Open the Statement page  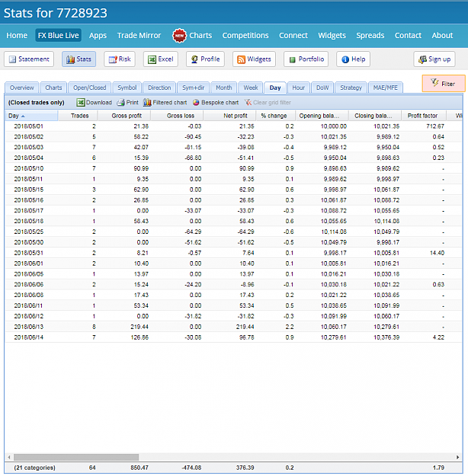click(29, 59)
